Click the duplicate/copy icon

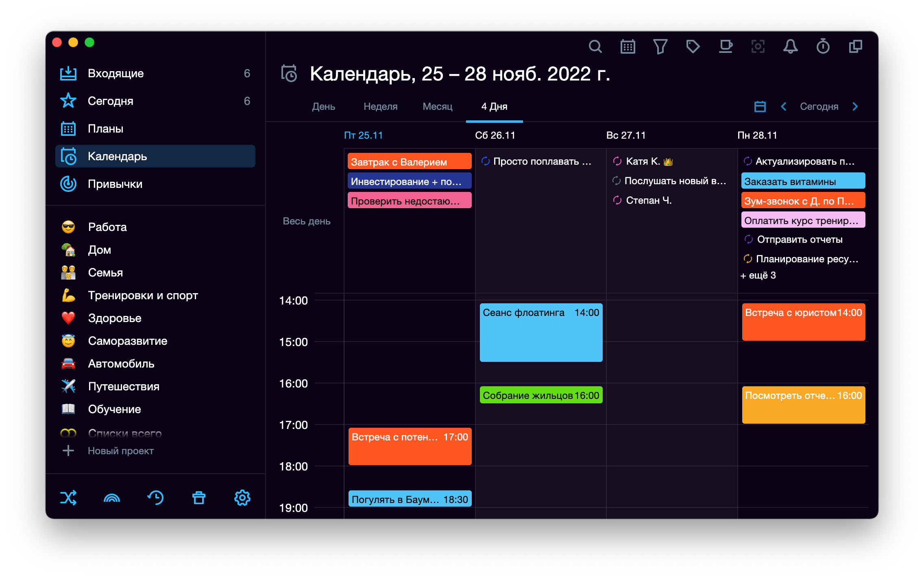[857, 46]
